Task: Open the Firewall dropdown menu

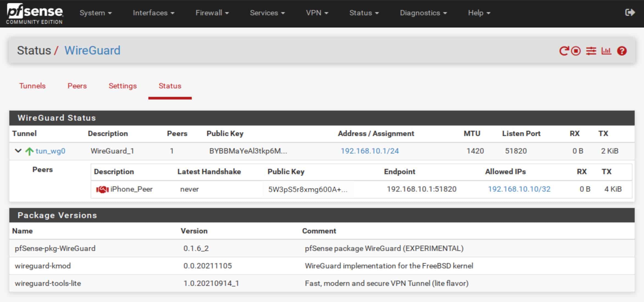Action: tap(212, 13)
